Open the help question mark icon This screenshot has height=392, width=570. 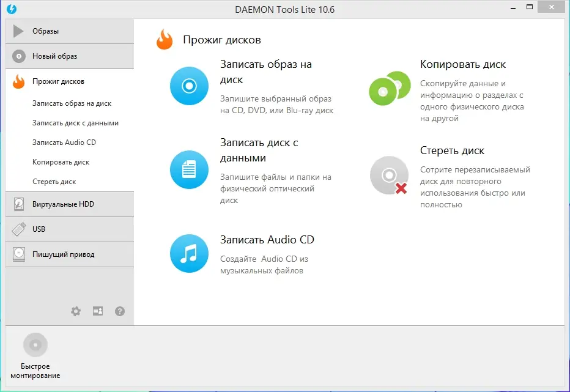120,311
